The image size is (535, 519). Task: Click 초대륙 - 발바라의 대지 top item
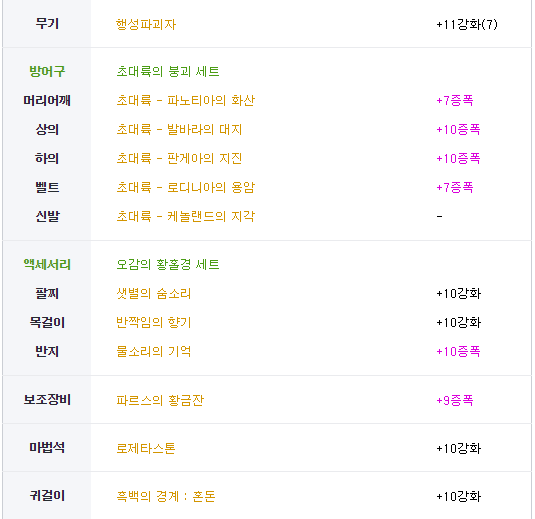[179, 130]
